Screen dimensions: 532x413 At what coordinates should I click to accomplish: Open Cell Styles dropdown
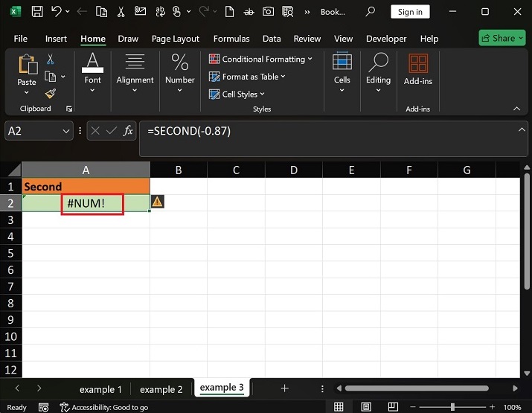coord(237,94)
